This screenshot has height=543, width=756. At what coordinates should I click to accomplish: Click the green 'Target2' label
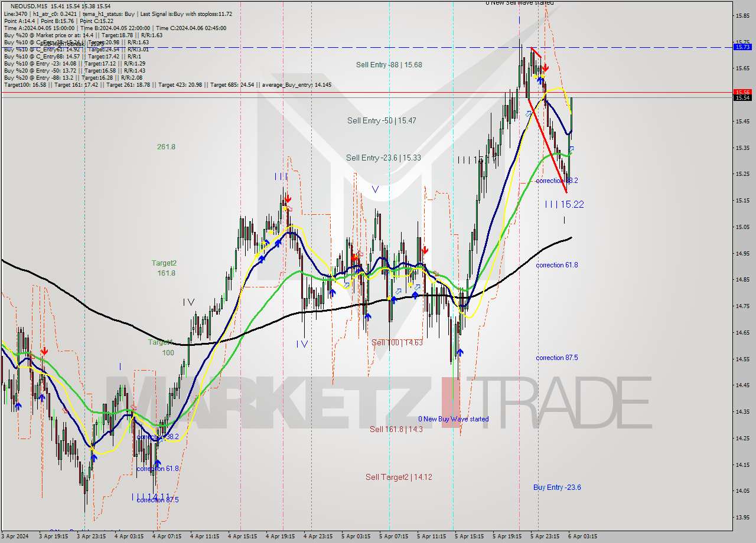(164, 263)
